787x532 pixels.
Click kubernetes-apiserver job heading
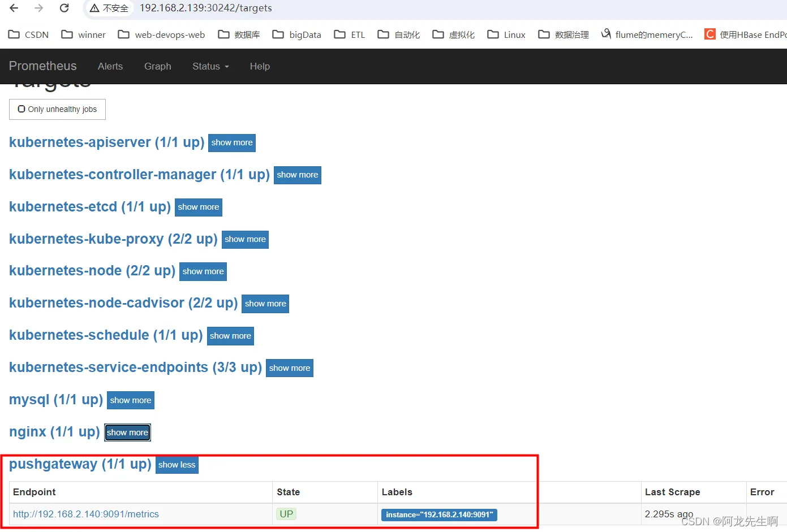[x=107, y=142]
